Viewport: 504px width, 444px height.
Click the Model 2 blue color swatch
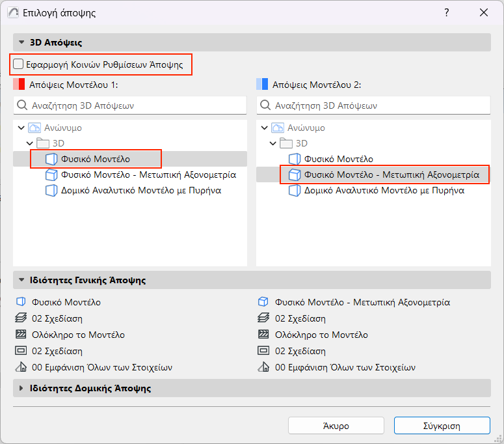(x=262, y=84)
